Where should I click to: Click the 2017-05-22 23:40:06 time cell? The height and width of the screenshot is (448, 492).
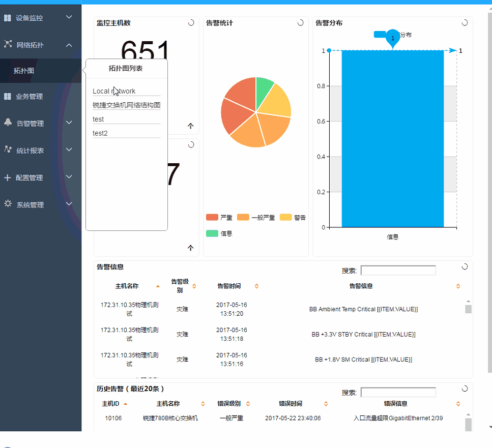293,418
